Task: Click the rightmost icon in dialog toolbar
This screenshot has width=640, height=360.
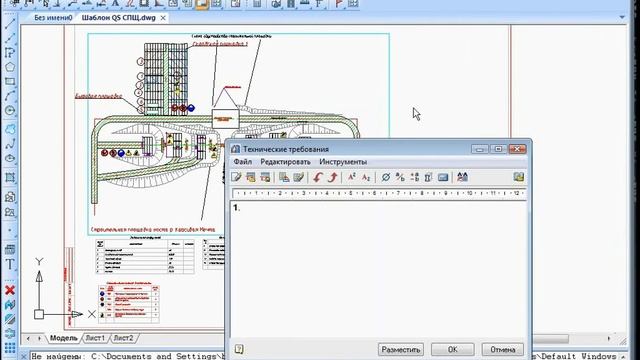Action: tap(519, 177)
